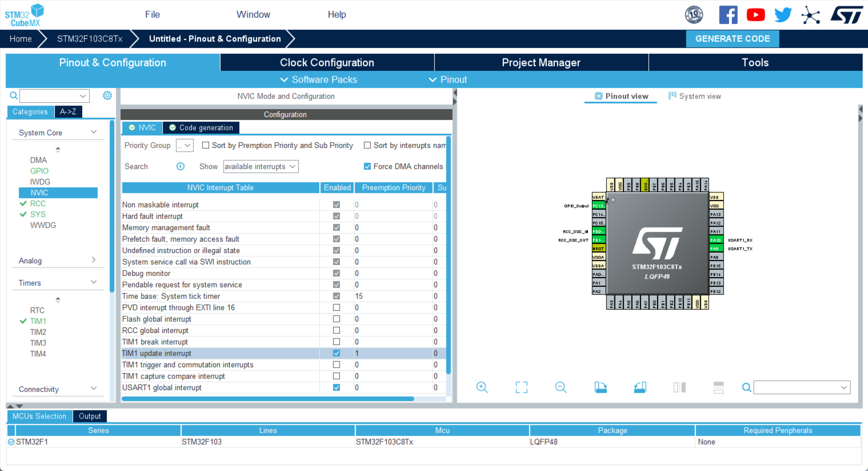The image size is (868, 471).
Task: Open the Pinout dropdown menu
Action: 448,79
